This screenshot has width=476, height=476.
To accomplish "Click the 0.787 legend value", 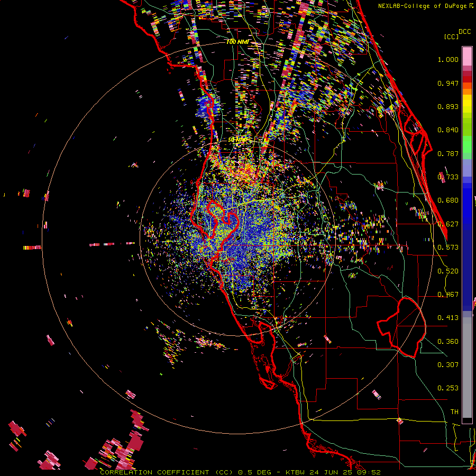I will (448, 153).
